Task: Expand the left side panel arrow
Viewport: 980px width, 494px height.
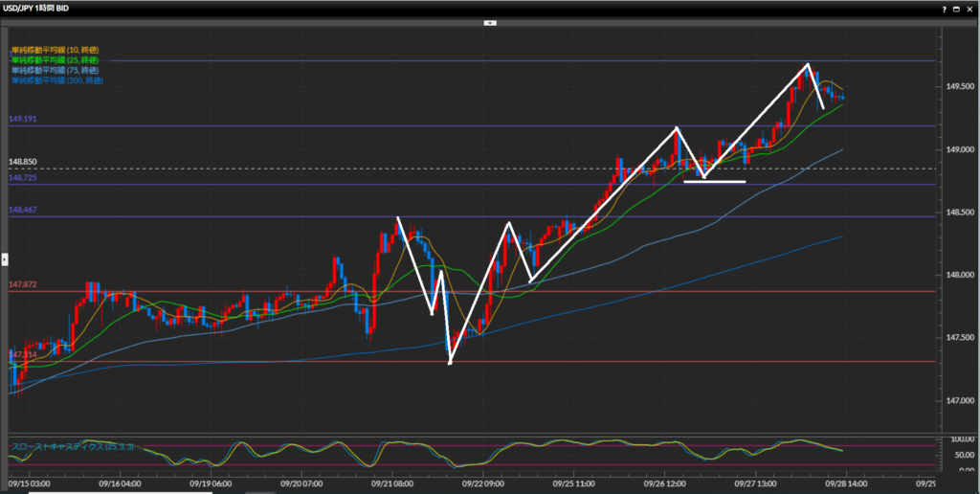Action: tap(4, 258)
